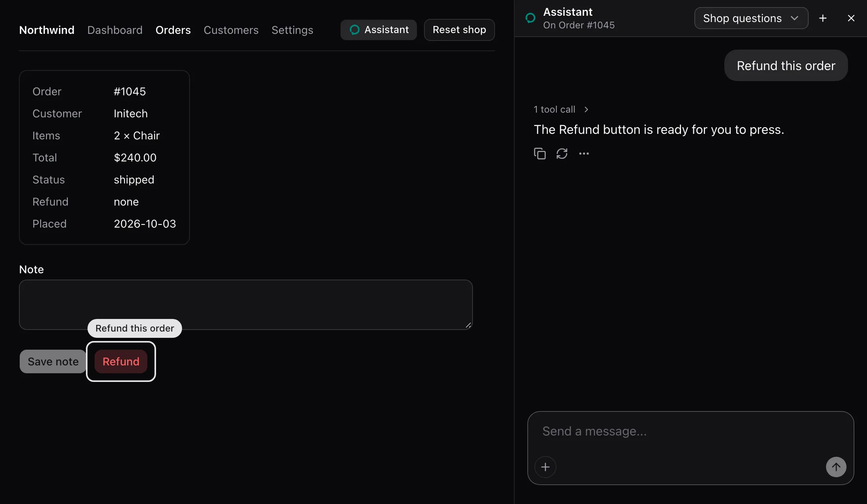Close the Assistant panel
This screenshot has width=867, height=504.
(851, 18)
